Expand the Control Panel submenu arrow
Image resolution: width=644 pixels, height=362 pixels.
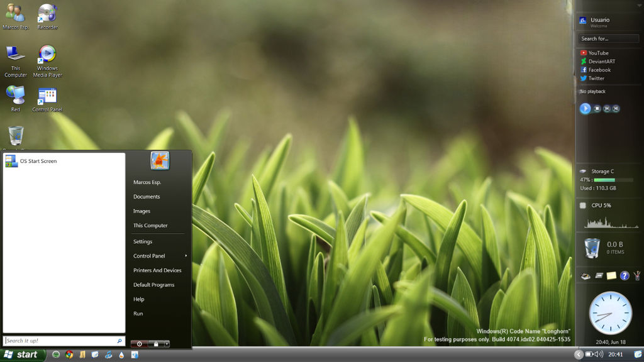click(186, 256)
